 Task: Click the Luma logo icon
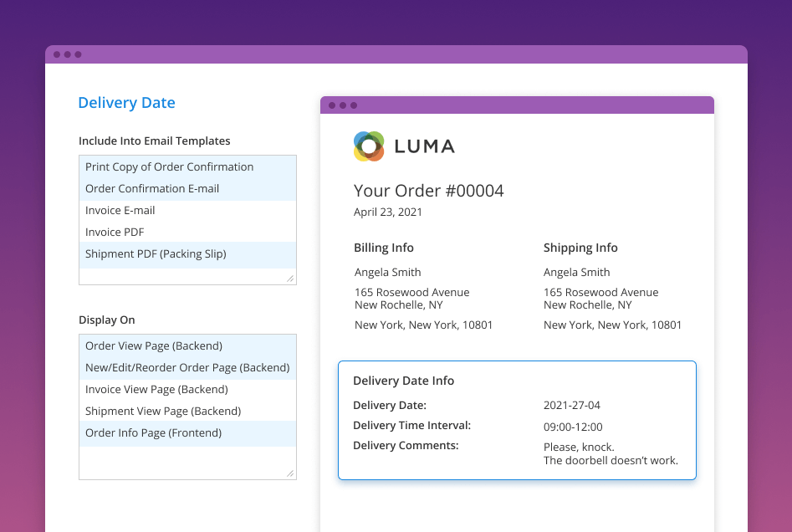tap(369, 146)
